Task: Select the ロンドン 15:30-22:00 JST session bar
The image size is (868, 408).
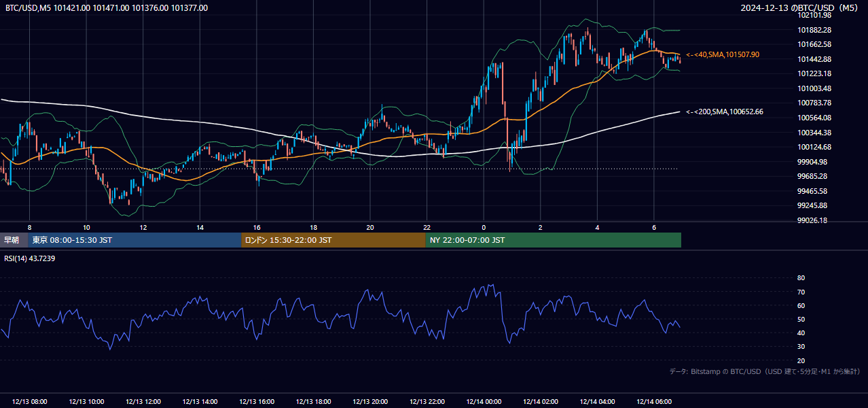Action: (333, 240)
